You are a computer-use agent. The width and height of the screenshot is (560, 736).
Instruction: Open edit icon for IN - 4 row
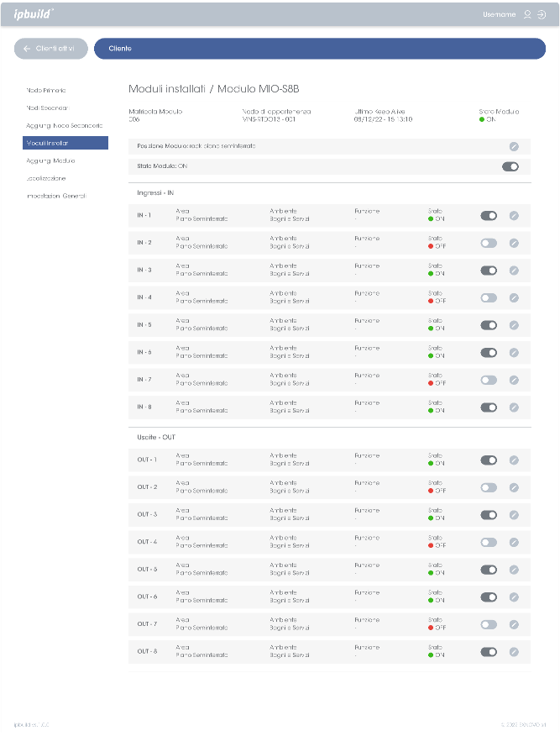point(514,297)
